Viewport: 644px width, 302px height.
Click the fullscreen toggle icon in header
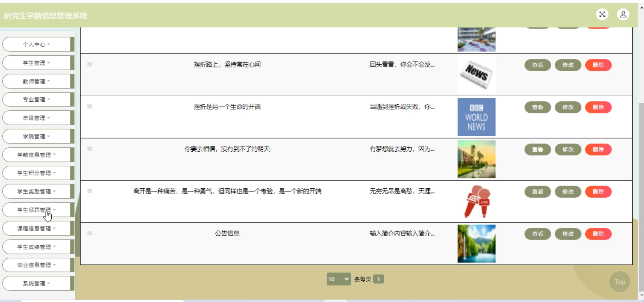[602, 14]
